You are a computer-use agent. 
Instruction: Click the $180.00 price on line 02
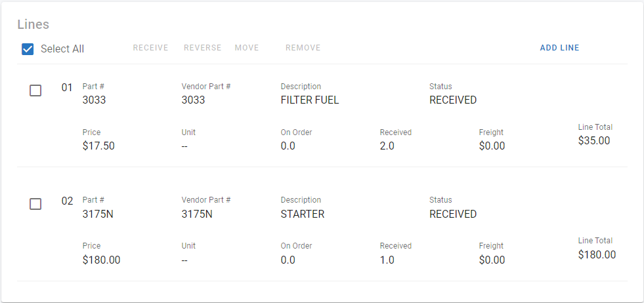(x=101, y=260)
